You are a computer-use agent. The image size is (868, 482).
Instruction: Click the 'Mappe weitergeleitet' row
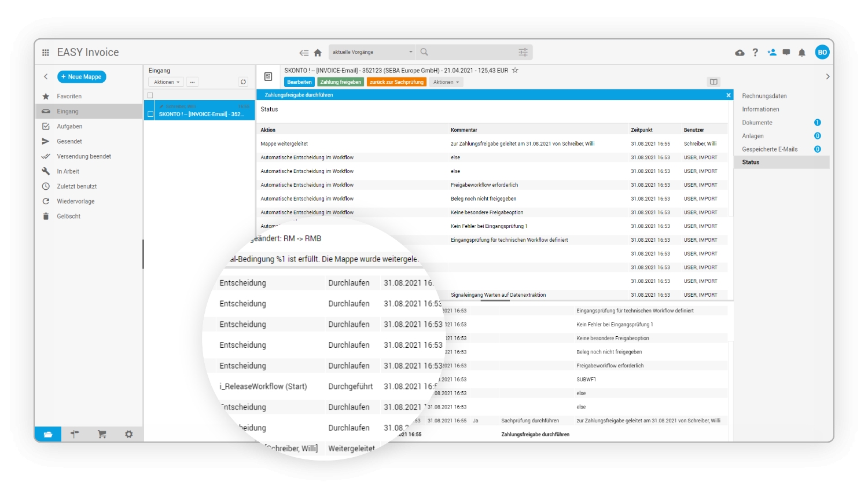click(492, 144)
